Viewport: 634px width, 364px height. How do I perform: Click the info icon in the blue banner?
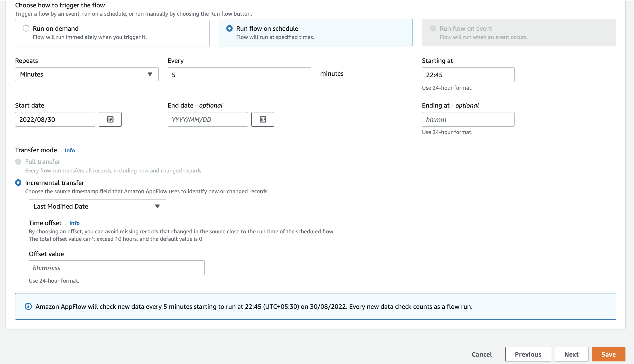(28, 307)
